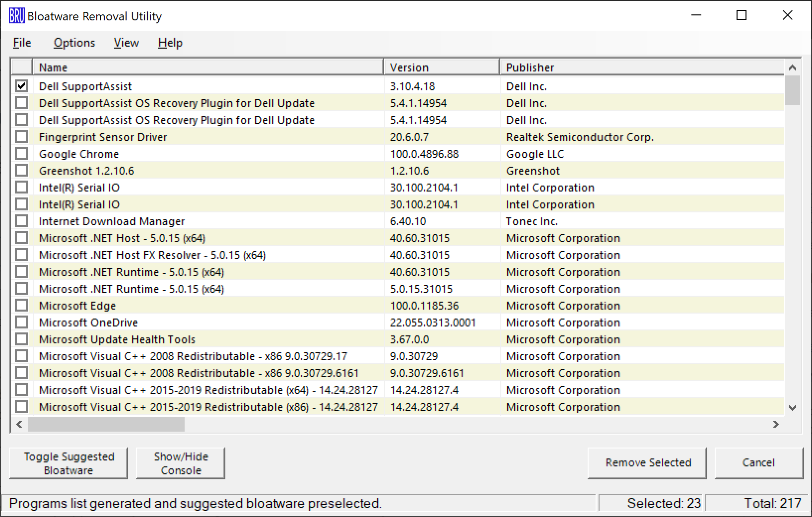The height and width of the screenshot is (517, 812).
Task: Click version 3.10.4.18 cell
Action: [x=412, y=86]
